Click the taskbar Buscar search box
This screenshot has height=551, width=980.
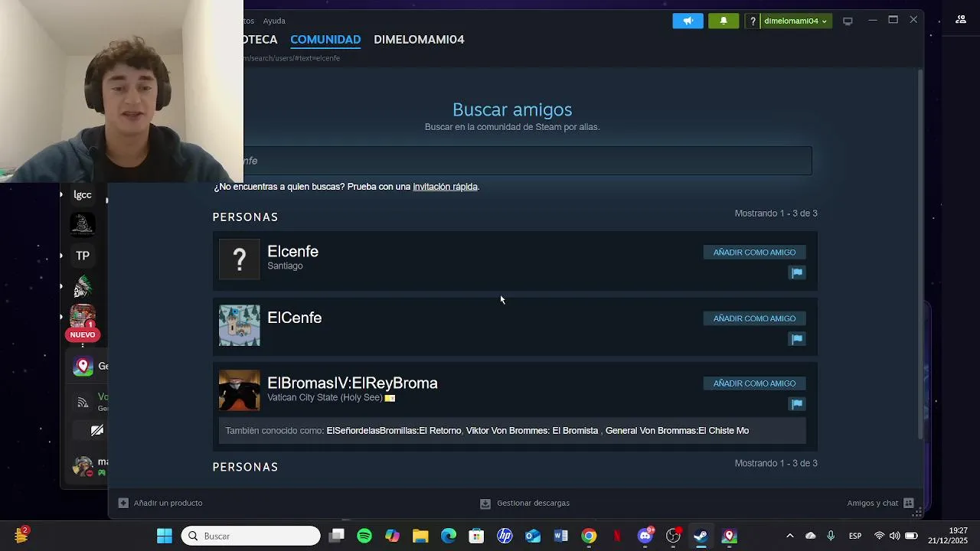pyautogui.click(x=251, y=536)
